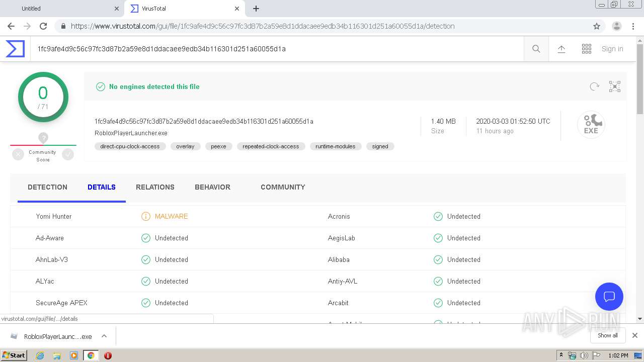The height and width of the screenshot is (362, 644).
Task: Click Chrome forward arrow
Action: pyautogui.click(x=27, y=26)
